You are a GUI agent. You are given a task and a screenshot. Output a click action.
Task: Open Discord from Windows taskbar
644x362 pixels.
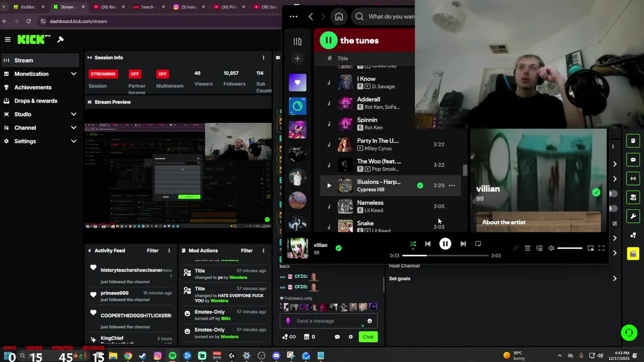[276, 356]
